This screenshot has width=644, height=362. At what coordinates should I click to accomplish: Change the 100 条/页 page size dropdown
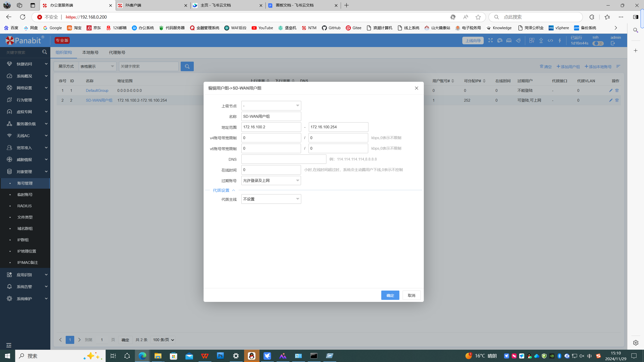point(163,340)
